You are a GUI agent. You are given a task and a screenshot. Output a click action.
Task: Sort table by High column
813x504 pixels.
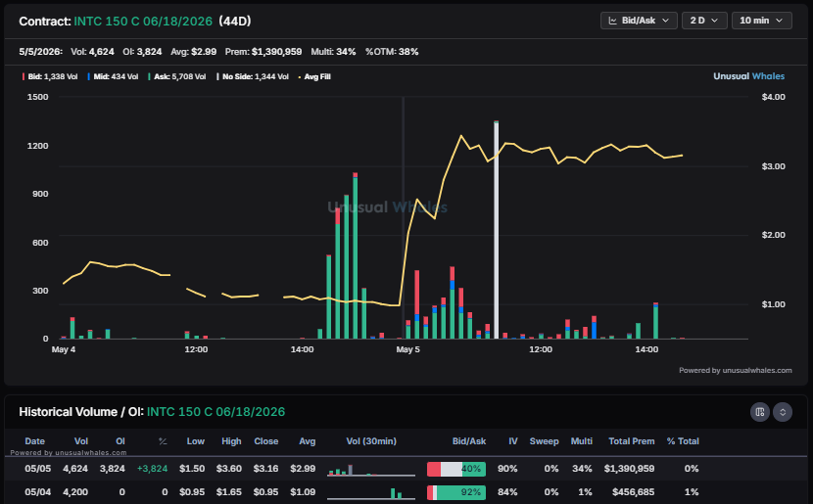(231, 441)
